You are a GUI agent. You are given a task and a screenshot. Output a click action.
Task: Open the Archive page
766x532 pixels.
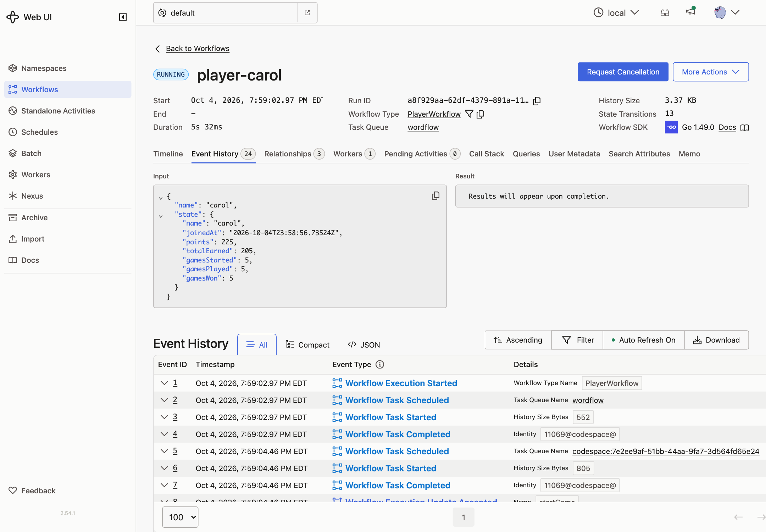pos(68,217)
